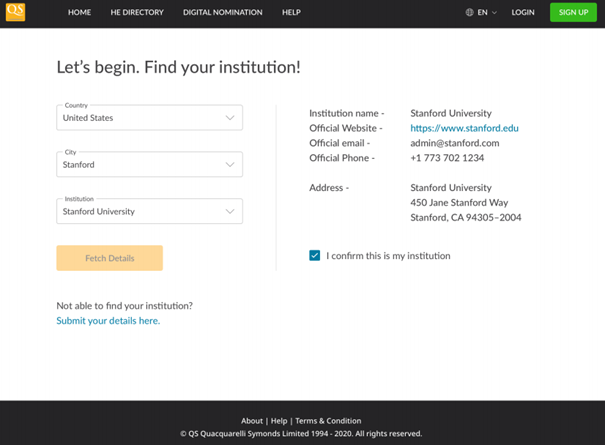Open the Institution dropdown
The height and width of the screenshot is (445, 605).
pyautogui.click(x=149, y=212)
